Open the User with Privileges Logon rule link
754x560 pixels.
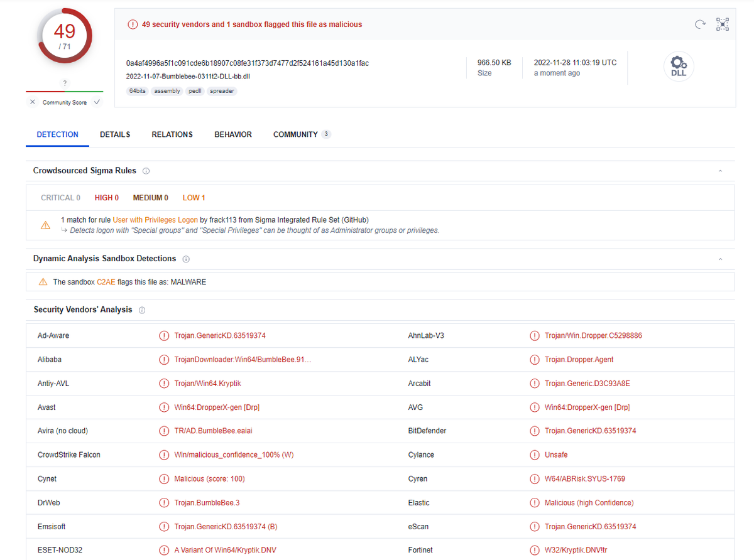pos(155,220)
